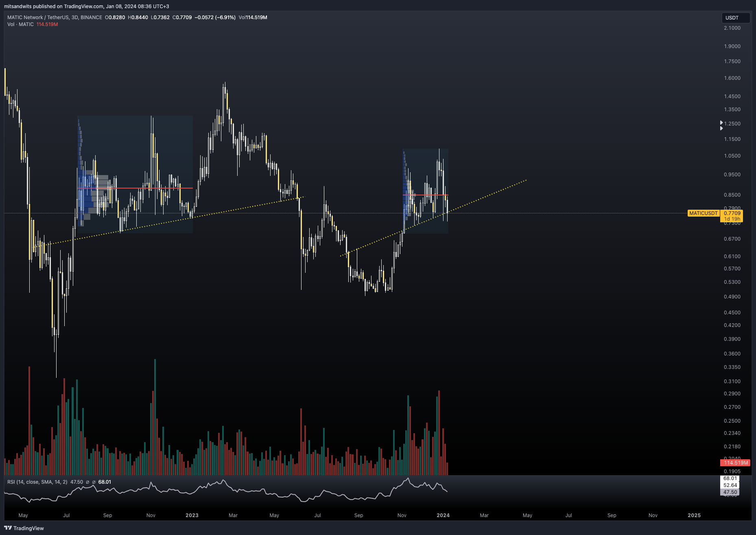Click the 0.3900 price axis label
Screen dimensions: 756x535
732,339
